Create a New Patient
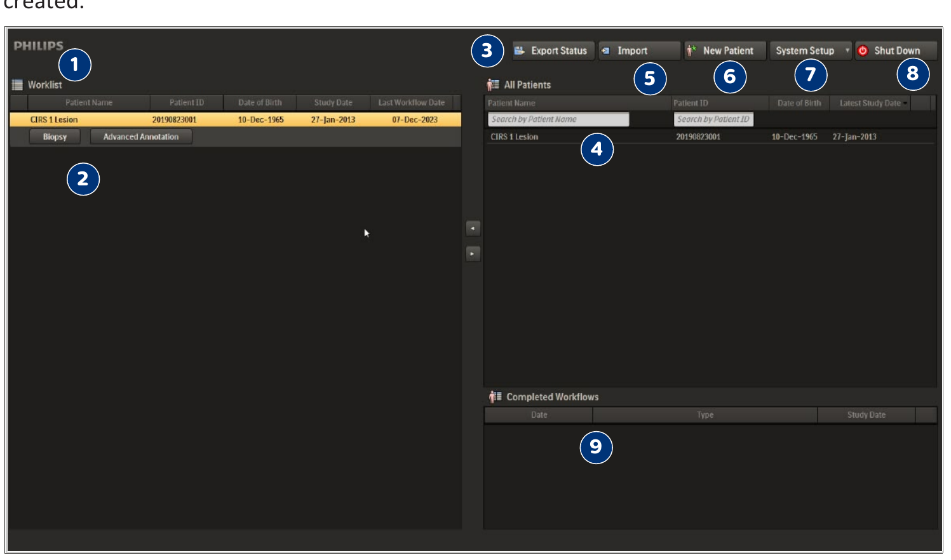Image resolution: width=951 pixels, height=560 pixels. [725, 51]
